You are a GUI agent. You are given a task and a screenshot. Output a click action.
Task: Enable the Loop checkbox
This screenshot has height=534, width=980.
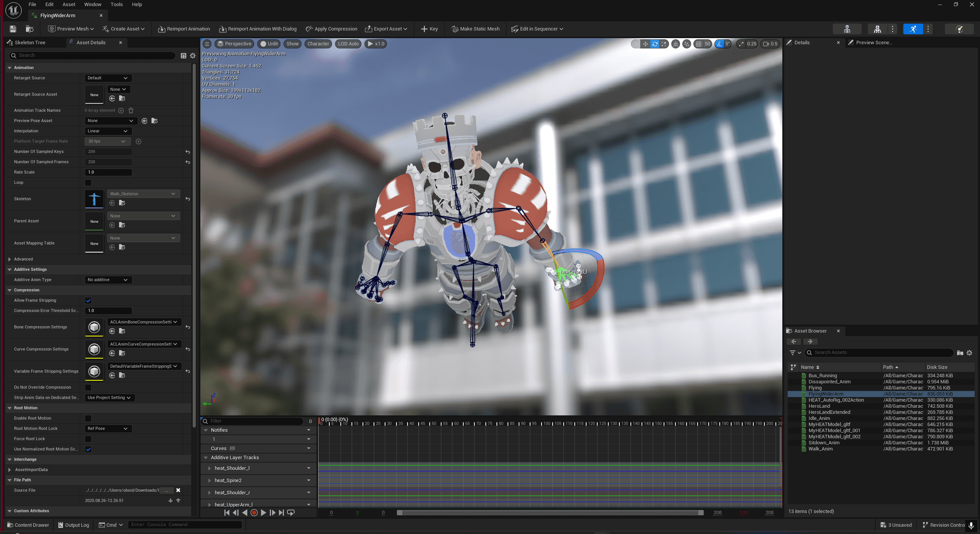[88, 183]
